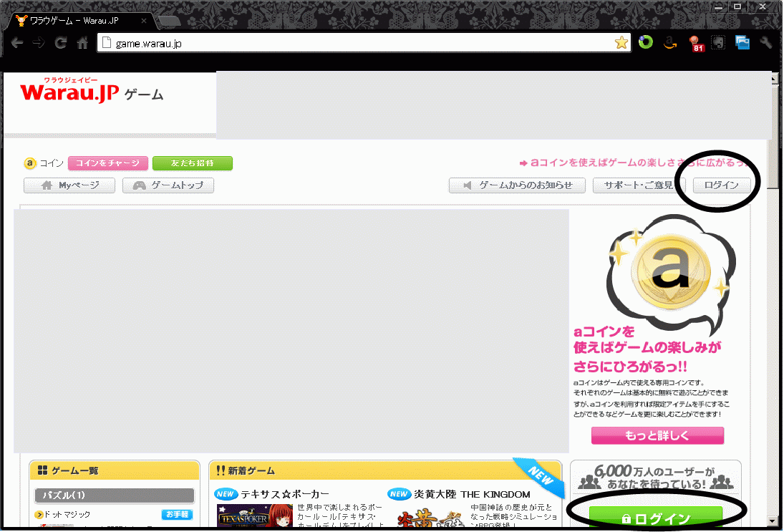
Task: Click the scrollbar down arrow
Action: tap(773, 521)
